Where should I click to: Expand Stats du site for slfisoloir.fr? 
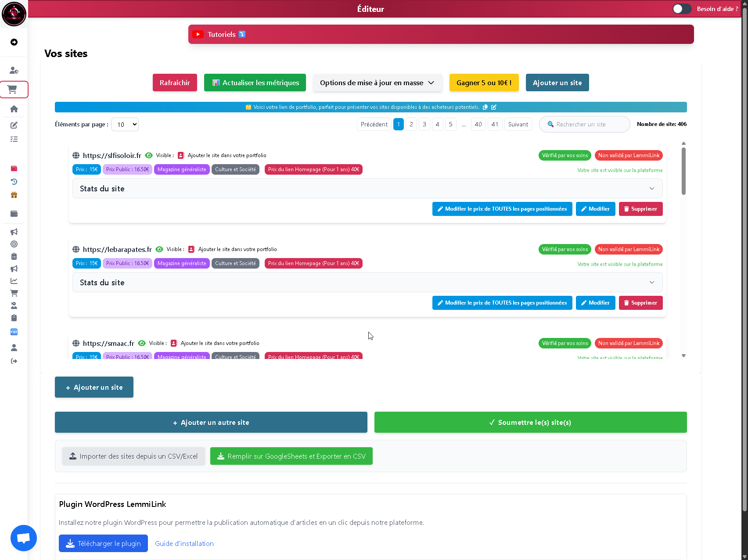(x=367, y=189)
